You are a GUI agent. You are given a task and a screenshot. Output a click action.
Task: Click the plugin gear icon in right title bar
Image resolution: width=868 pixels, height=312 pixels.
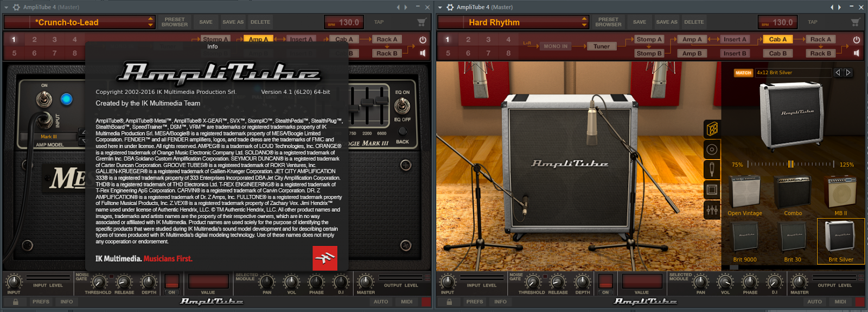click(450, 7)
